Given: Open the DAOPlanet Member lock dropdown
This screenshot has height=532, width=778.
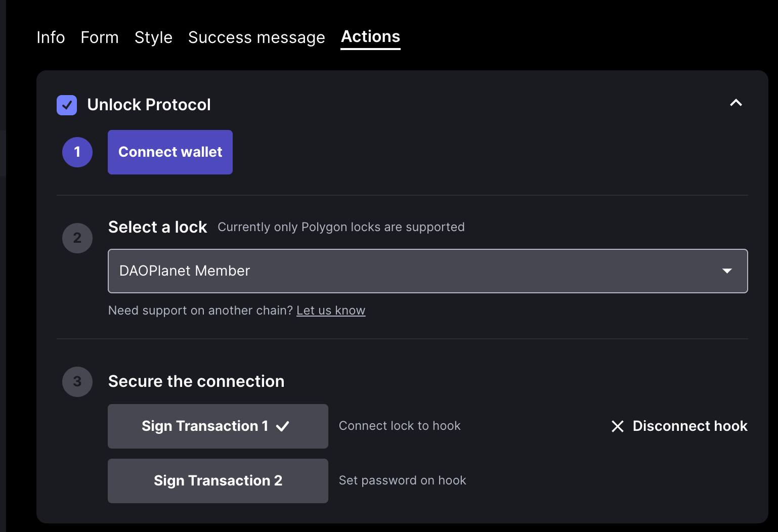Looking at the screenshot, I should (428, 271).
